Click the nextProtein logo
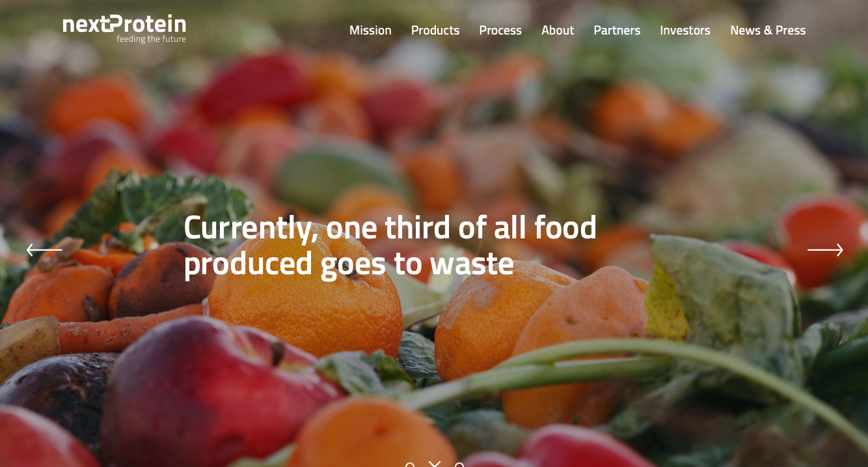The image size is (868, 467). click(x=124, y=29)
